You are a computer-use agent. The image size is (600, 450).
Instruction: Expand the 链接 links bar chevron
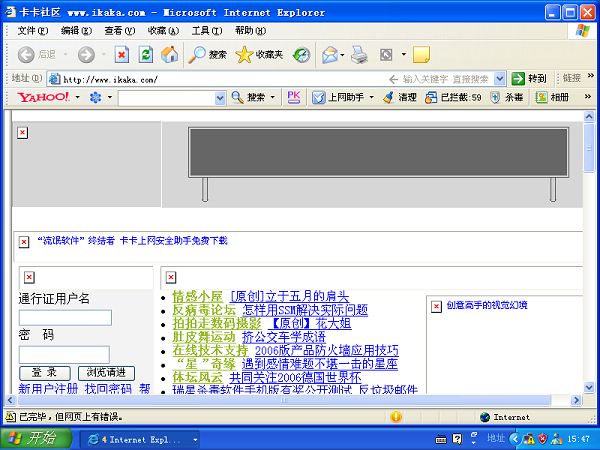coord(591,75)
